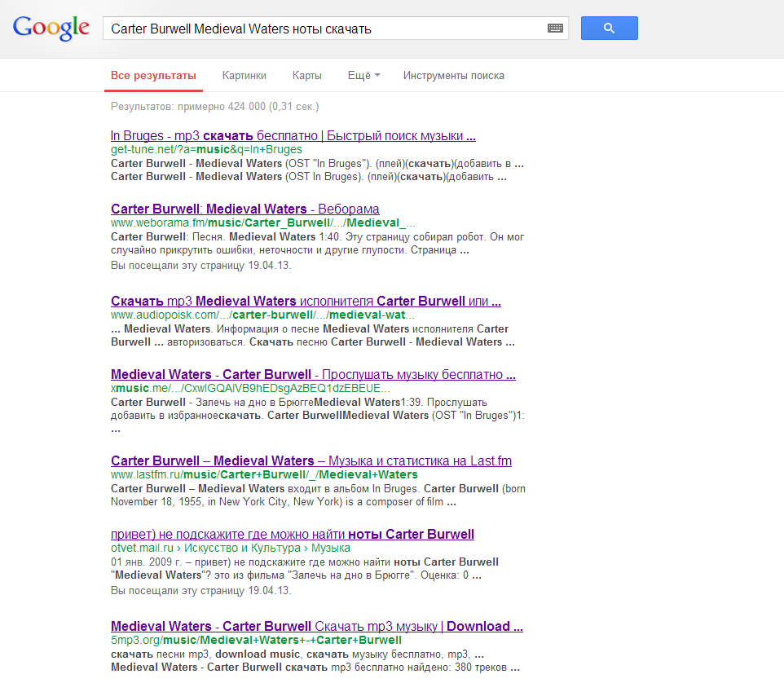
Task: Click 'Вы посещали эту страницу' under otvet.mail.ru result
Action: 200,591
